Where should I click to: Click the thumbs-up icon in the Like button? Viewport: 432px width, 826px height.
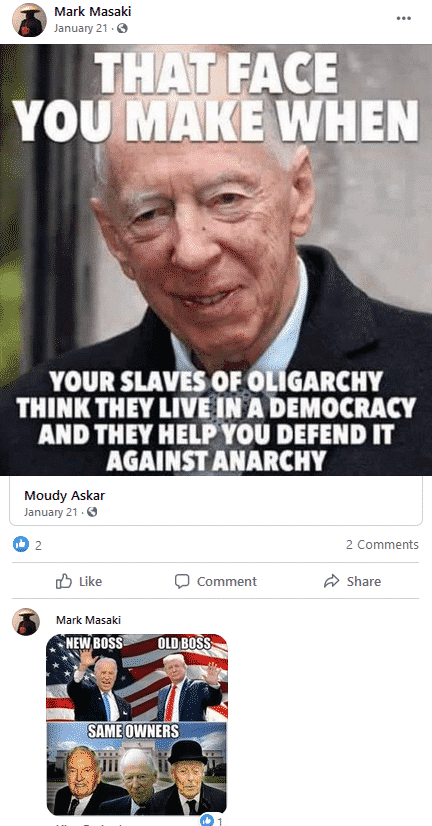click(x=64, y=581)
